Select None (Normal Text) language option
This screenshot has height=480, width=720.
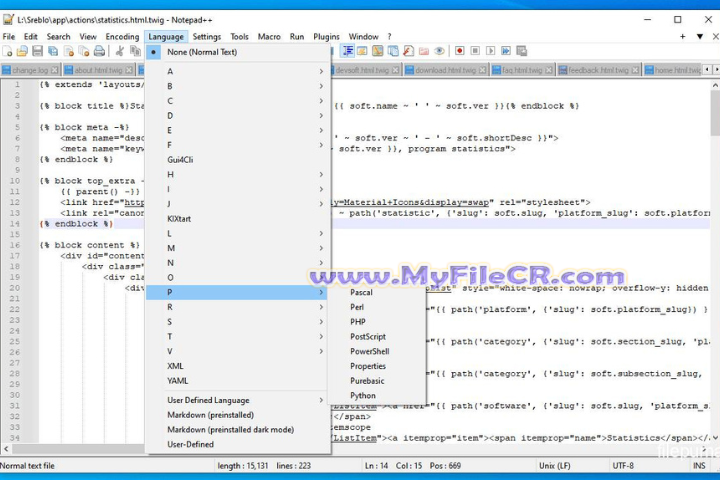[238, 52]
